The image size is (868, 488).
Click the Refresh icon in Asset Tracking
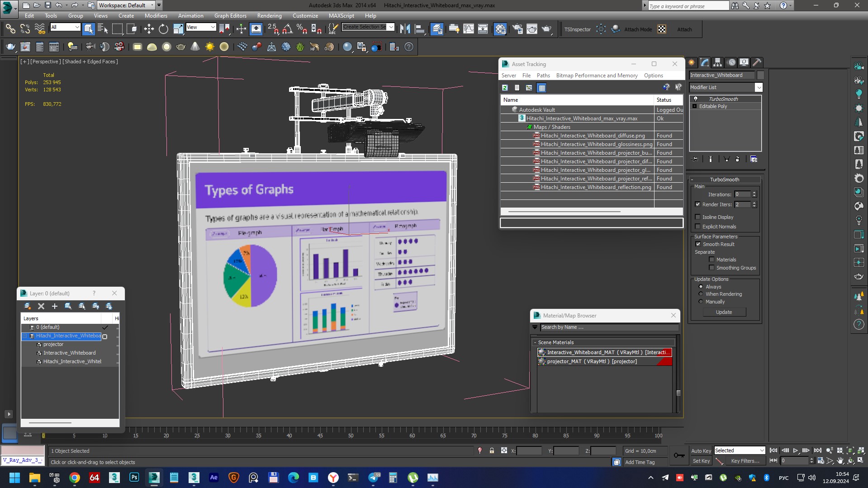505,88
